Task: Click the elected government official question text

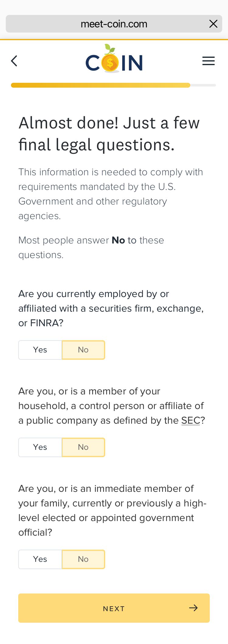Action: [x=112, y=510]
